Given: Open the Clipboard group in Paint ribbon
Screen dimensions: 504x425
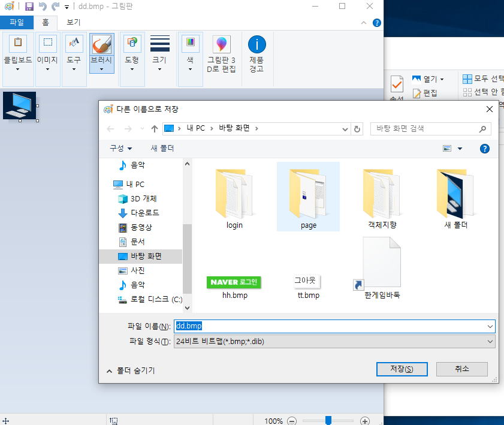Looking at the screenshot, I should pos(18,59).
